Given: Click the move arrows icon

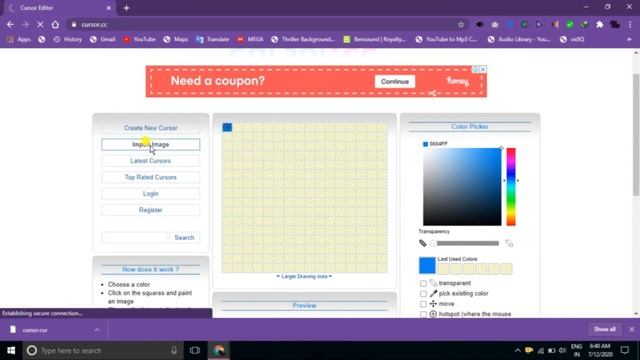Looking at the screenshot, I should click(433, 304).
